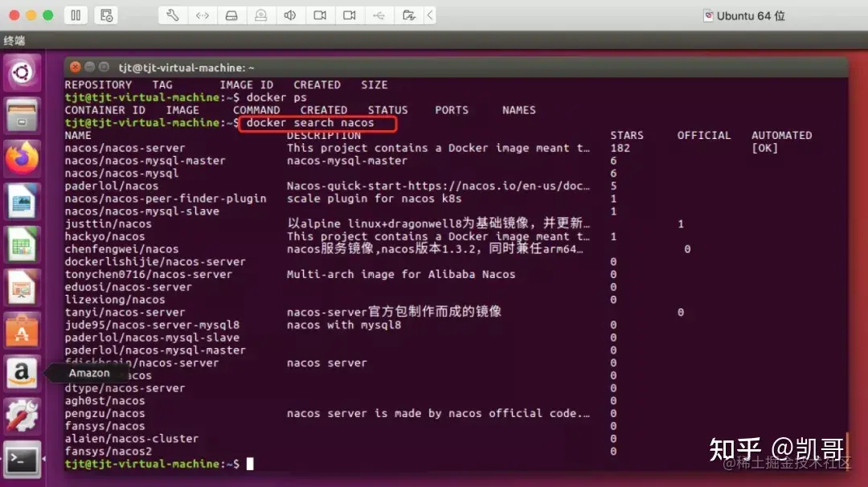The width and height of the screenshot is (868, 487).
Task: Click dockerlishijie/nacos-server entry
Action: (x=155, y=261)
